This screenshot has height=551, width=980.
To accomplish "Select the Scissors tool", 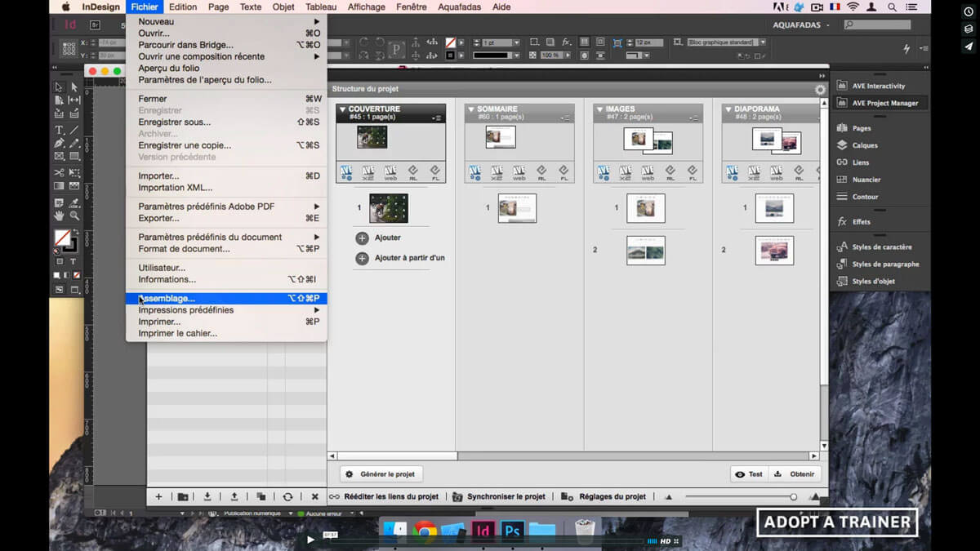I will (x=59, y=173).
